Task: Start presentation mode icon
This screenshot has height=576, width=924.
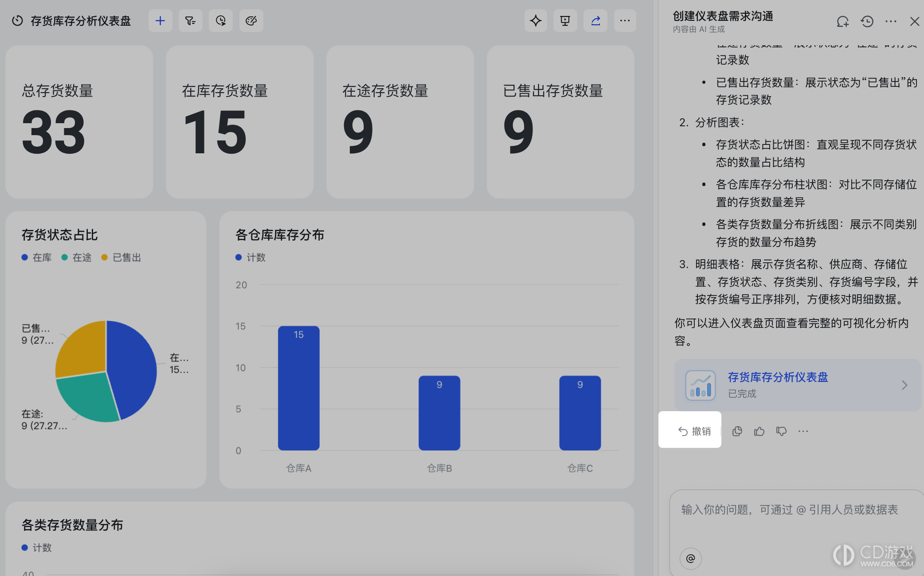Action: tap(565, 21)
